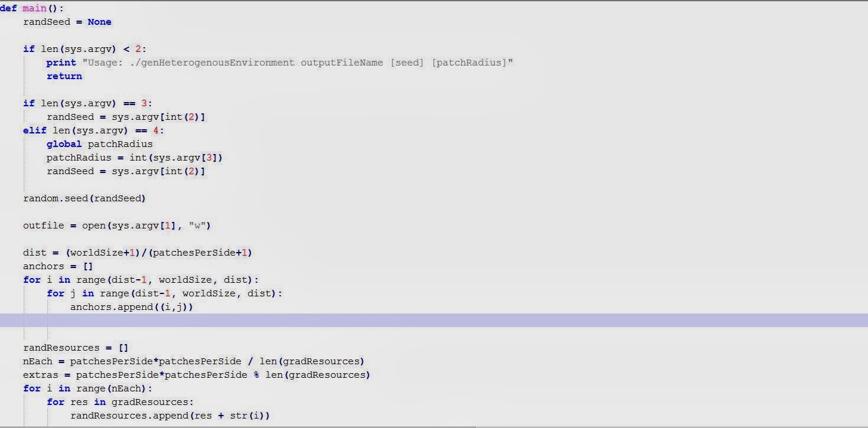
Task: Click 'anchors = []' line
Action: point(58,266)
